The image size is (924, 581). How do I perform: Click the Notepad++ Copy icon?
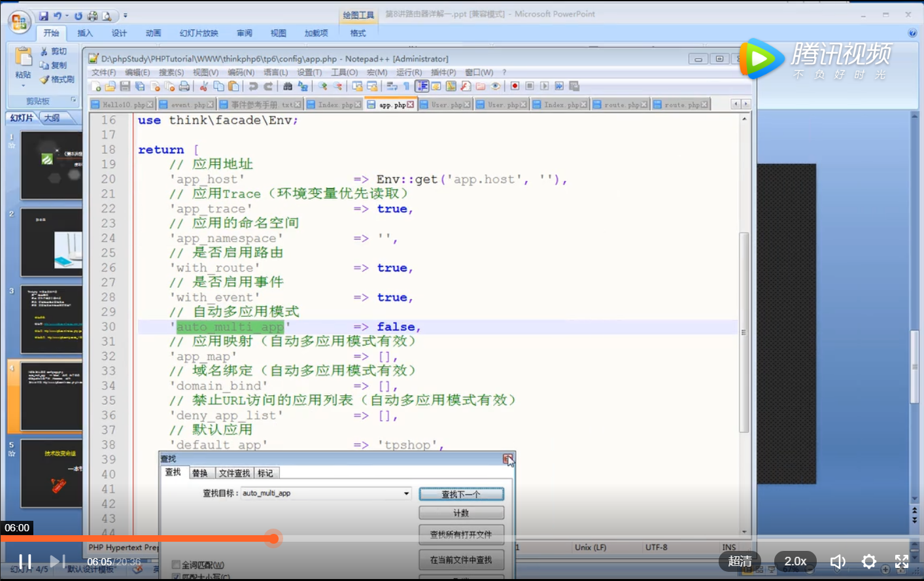point(218,86)
